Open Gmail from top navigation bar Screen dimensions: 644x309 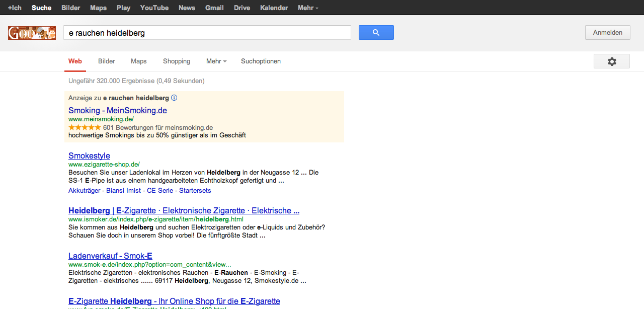click(214, 8)
